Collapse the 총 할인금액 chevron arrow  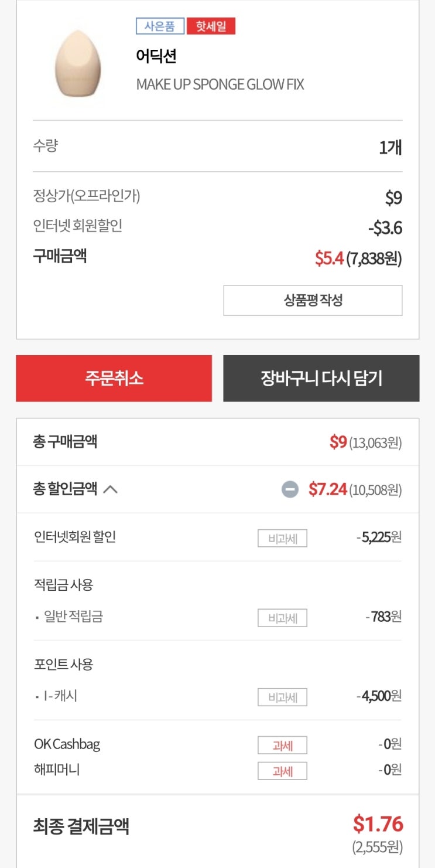pyautogui.click(x=110, y=489)
